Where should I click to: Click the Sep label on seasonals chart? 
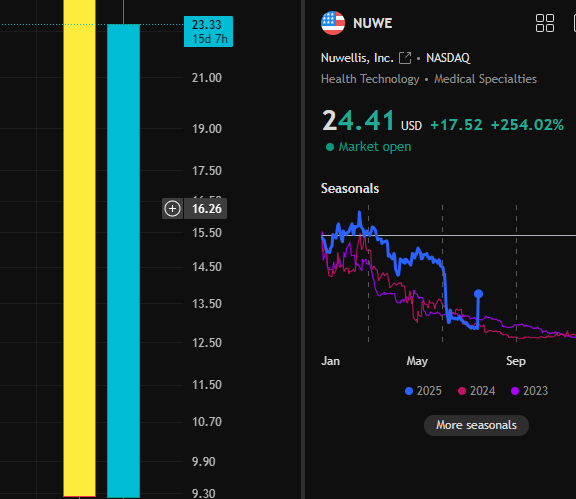516,361
